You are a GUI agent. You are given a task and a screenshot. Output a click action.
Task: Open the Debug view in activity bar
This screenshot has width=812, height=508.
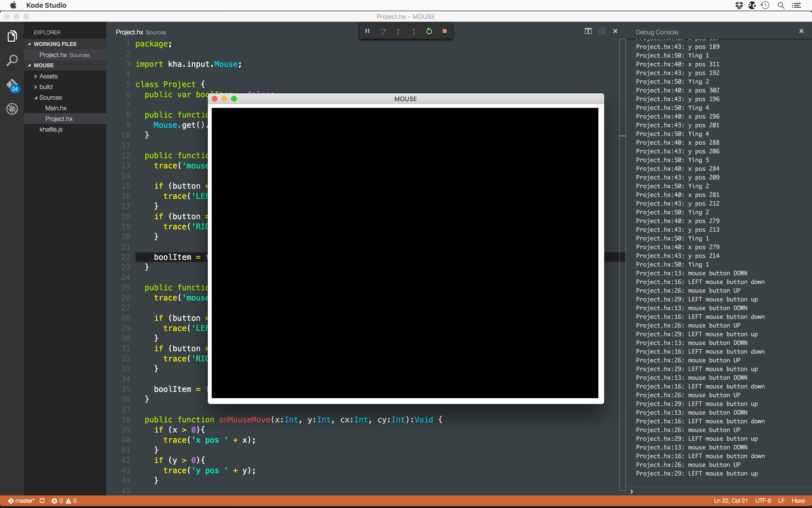[12, 109]
